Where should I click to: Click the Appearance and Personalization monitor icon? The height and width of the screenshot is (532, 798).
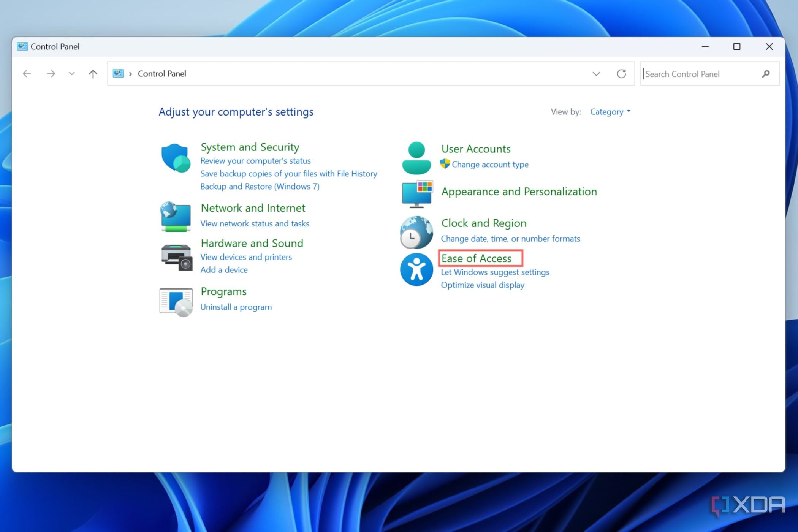point(416,194)
